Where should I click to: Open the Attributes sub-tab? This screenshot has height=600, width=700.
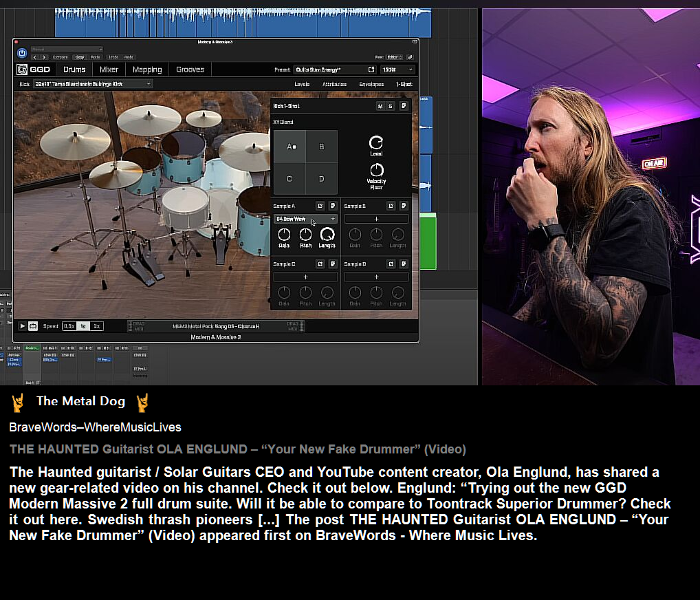pyautogui.click(x=334, y=84)
